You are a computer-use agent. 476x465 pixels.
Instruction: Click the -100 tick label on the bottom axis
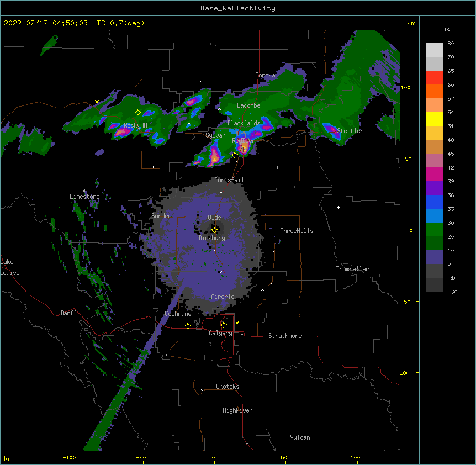(x=69, y=458)
